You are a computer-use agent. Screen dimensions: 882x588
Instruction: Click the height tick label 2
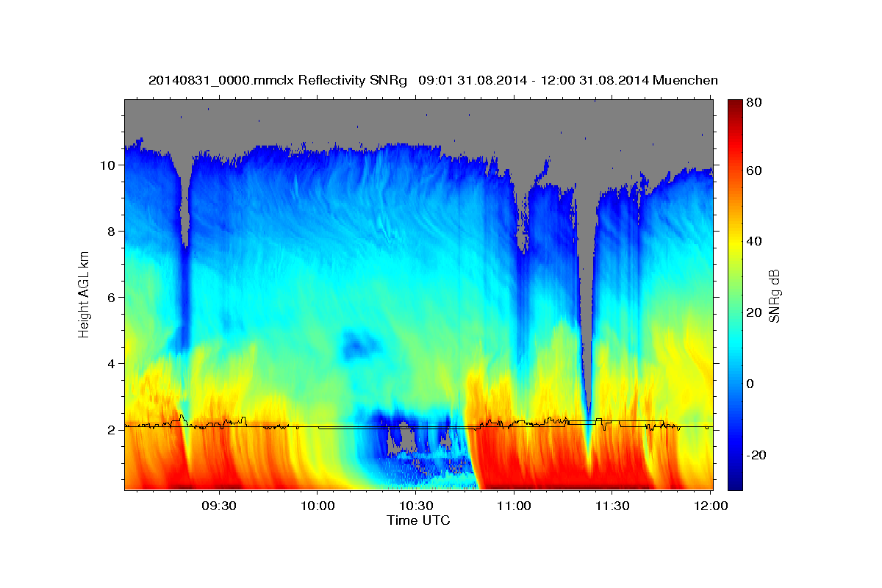click(110, 430)
